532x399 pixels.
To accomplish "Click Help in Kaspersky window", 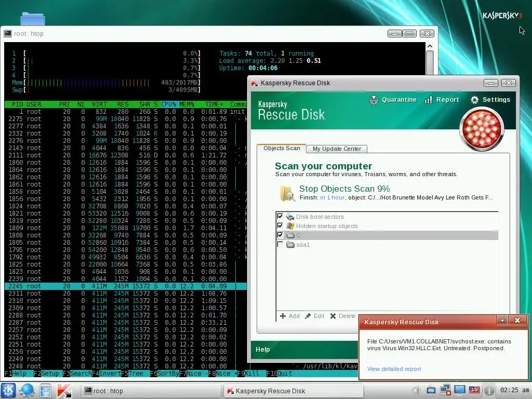I will (262, 350).
